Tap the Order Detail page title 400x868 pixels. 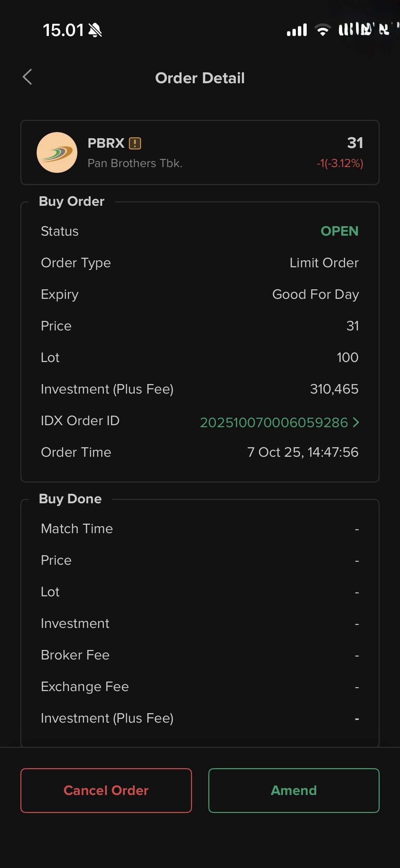click(x=200, y=78)
